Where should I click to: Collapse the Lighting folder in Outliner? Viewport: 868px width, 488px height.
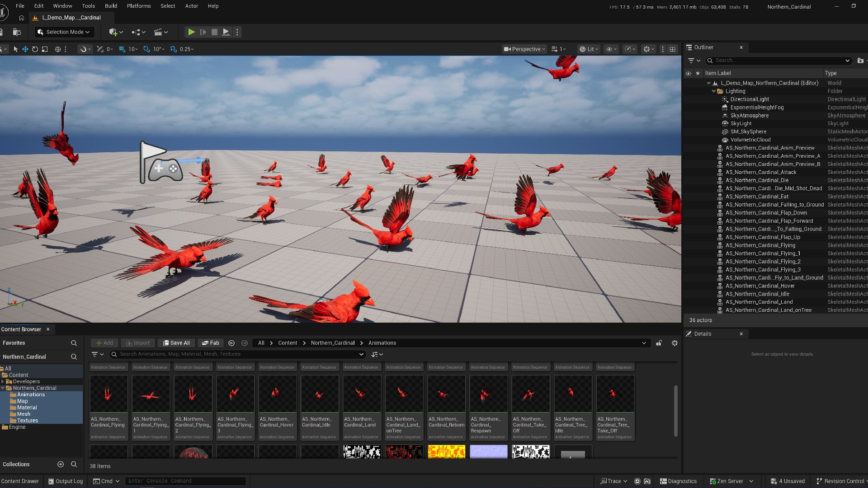click(714, 91)
